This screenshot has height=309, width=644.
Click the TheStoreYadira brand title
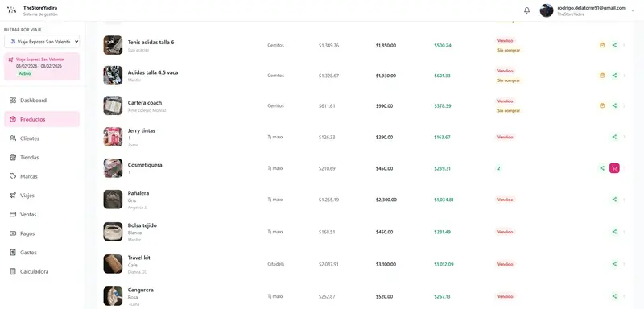click(x=40, y=8)
